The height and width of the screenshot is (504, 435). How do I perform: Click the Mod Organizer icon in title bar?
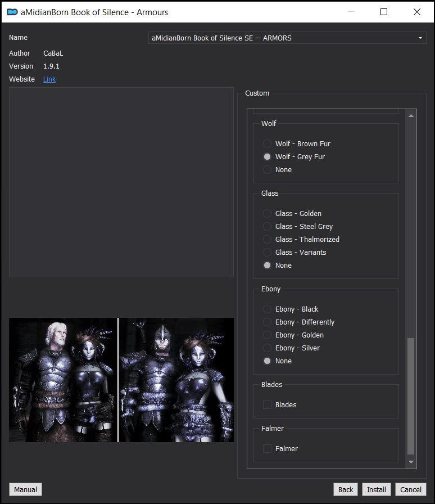(12, 12)
